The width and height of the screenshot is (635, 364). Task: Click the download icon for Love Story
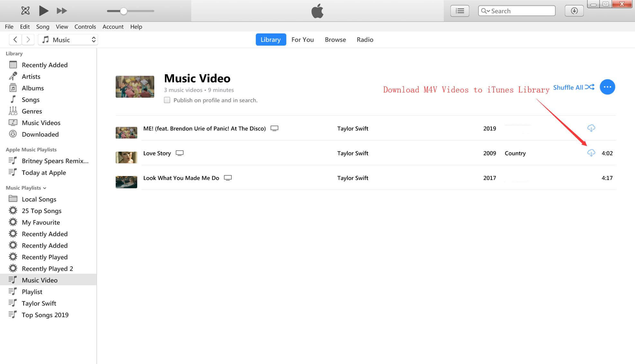[591, 153]
